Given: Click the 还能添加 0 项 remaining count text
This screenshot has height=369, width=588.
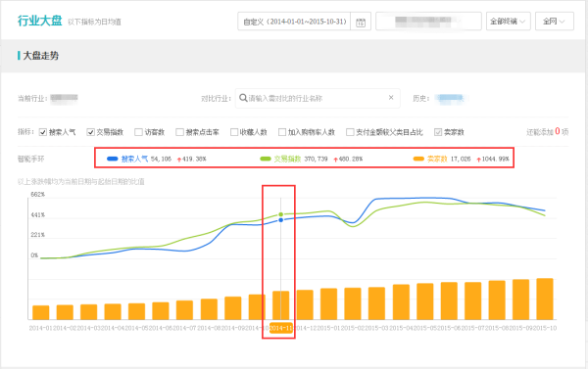Looking at the screenshot, I should pos(548,131).
